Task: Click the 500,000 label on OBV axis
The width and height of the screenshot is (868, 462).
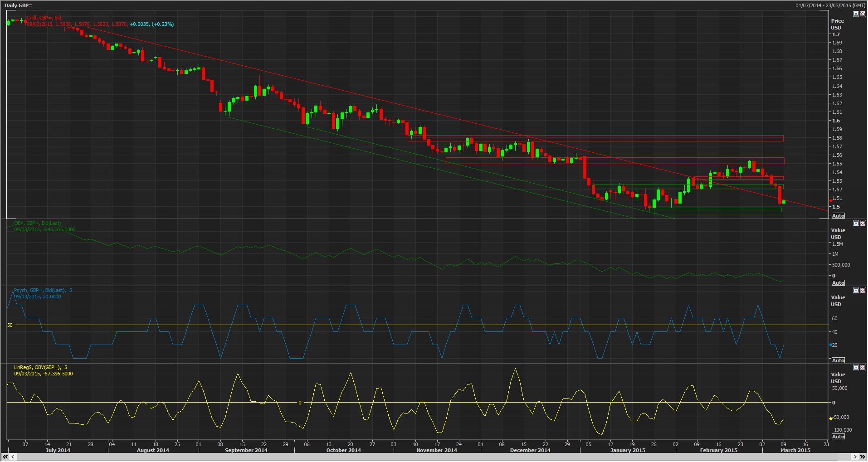Action: tap(840, 265)
